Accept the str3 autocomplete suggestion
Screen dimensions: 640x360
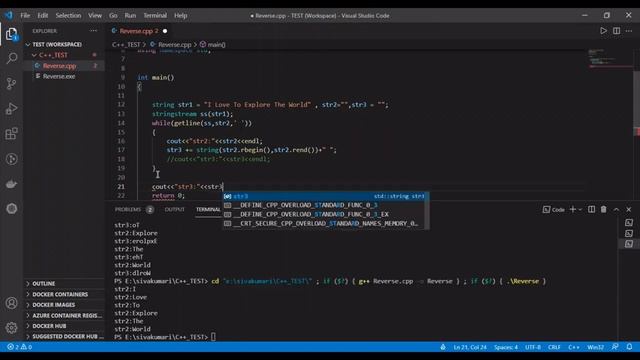pyautogui.click(x=325, y=196)
